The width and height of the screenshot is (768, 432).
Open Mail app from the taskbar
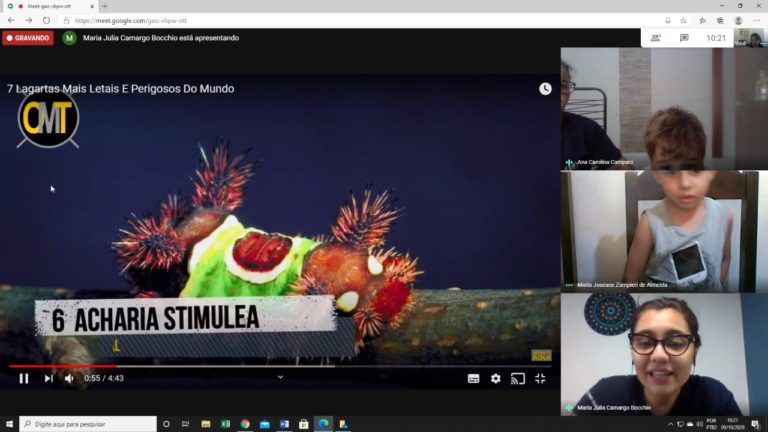point(264,424)
